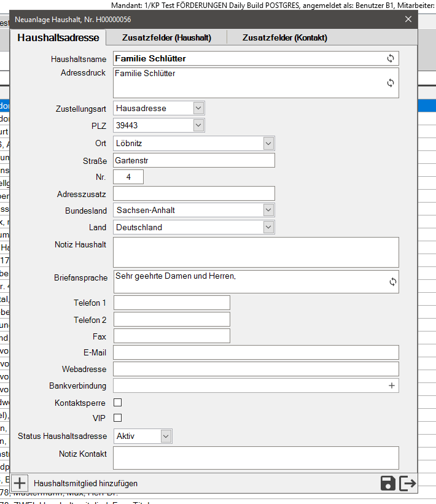Add a Bankverbindung with plus icon
Image resolution: width=436 pixels, height=504 pixels.
point(391,386)
